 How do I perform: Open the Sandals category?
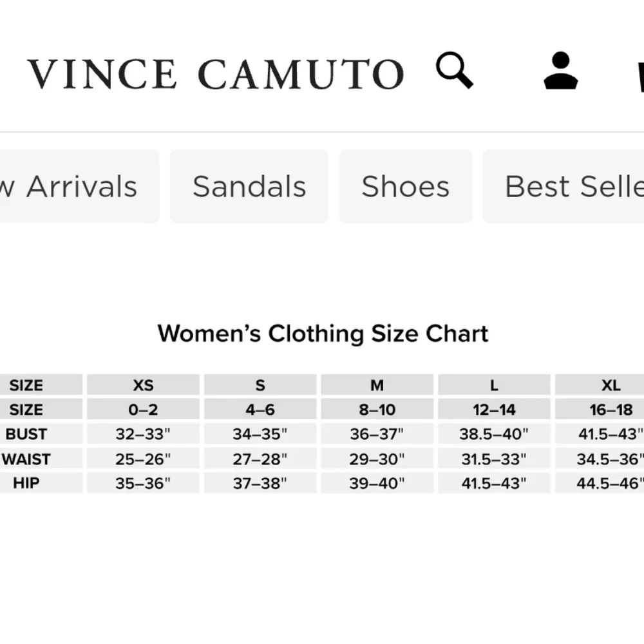(x=249, y=186)
